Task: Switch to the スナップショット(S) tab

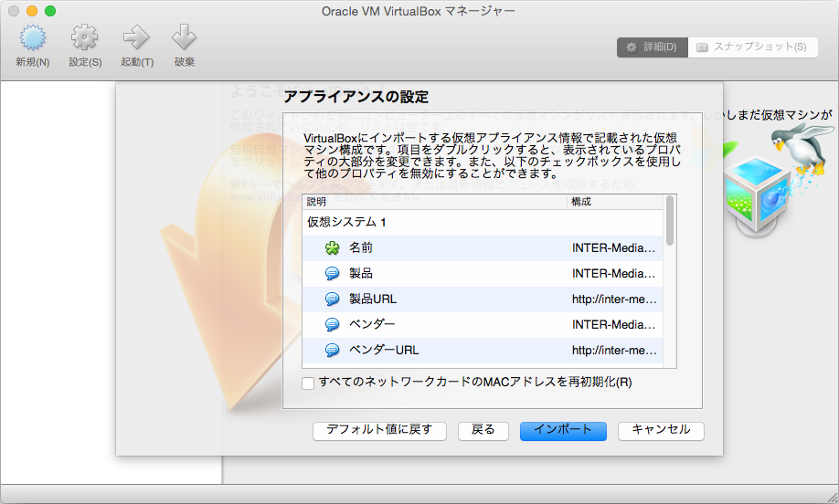Action: coord(752,47)
